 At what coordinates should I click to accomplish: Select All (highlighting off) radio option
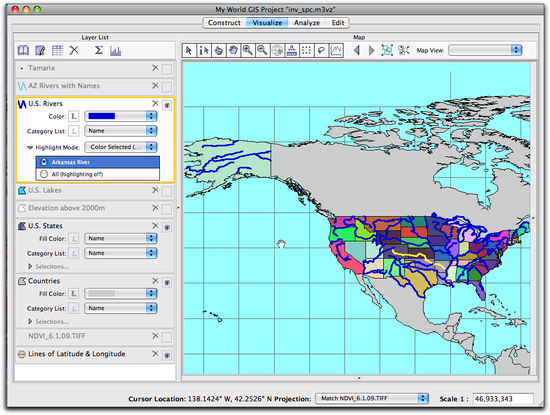tap(44, 174)
